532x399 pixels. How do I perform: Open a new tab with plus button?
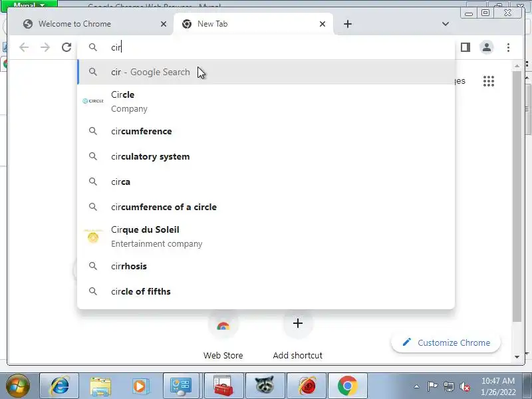tap(348, 24)
